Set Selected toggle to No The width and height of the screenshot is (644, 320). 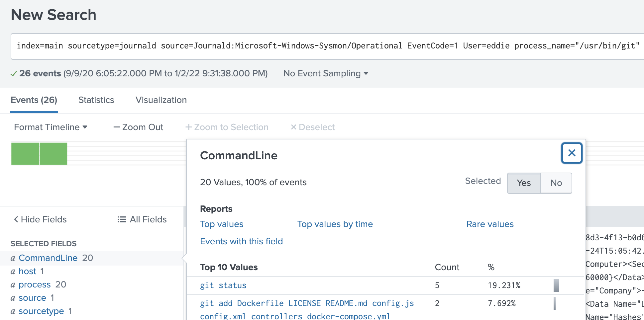tap(556, 183)
